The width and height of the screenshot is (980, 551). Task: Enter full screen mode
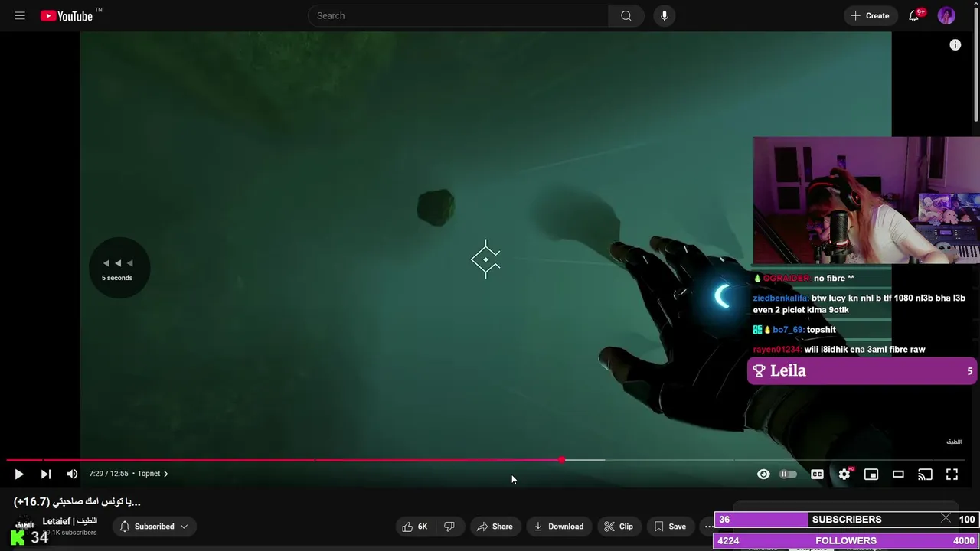952,474
